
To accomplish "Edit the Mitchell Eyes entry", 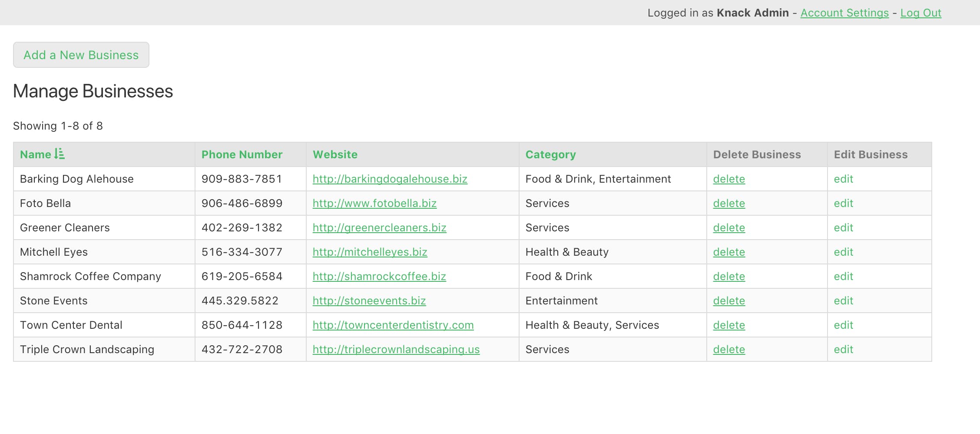I will click(843, 252).
